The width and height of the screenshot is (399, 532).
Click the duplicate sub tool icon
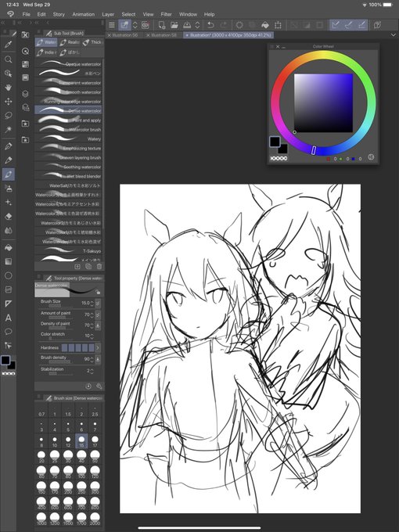coord(88,267)
